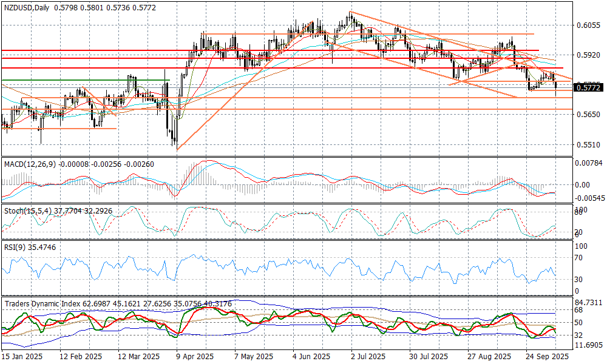Click the 15 Jan 2025 date label
This screenshot has height=364, width=607.
click(x=22, y=357)
